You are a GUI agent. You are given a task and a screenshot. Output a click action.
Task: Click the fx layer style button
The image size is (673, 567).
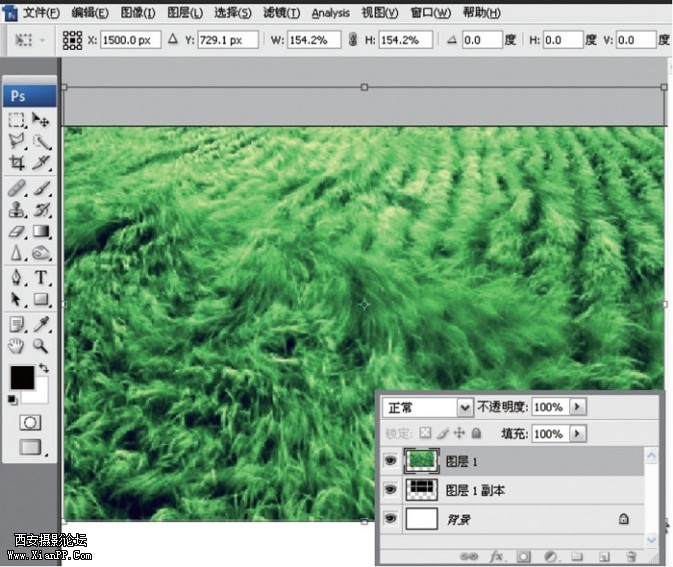[496, 557]
